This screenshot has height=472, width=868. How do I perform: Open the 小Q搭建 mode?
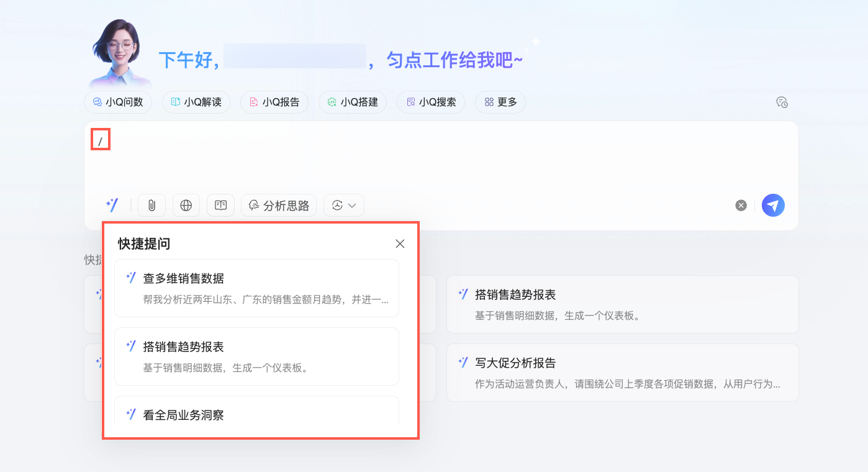pos(353,102)
